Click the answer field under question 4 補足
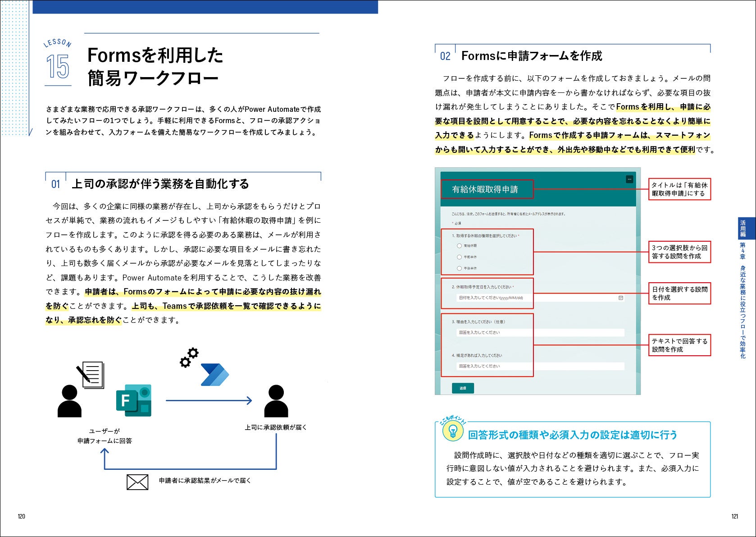 tap(540, 366)
